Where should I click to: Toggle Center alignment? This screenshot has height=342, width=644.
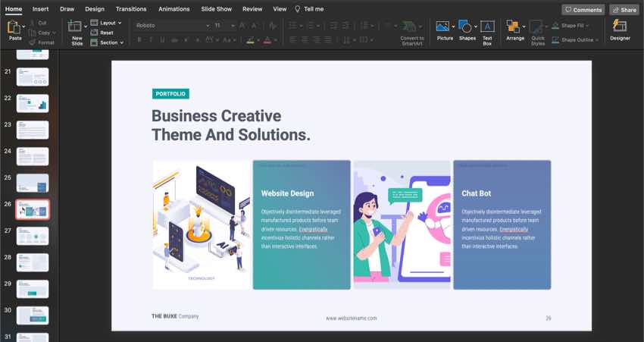click(305, 40)
